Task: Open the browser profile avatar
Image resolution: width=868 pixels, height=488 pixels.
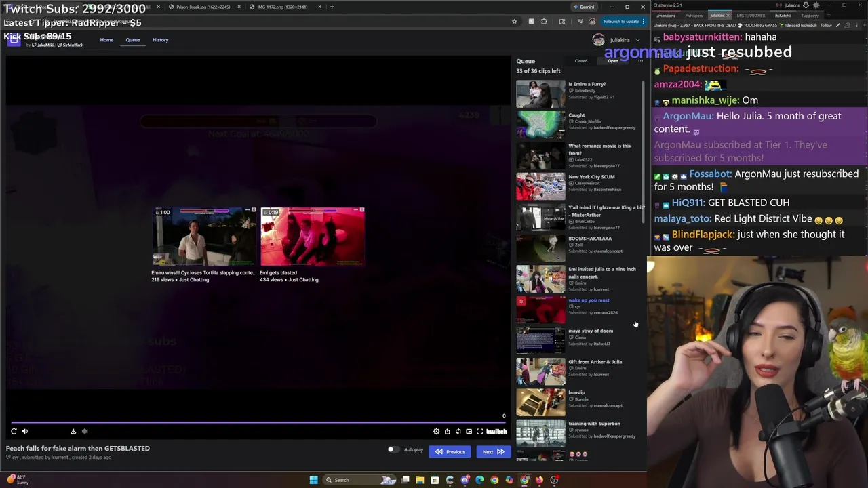Action: coord(592,22)
